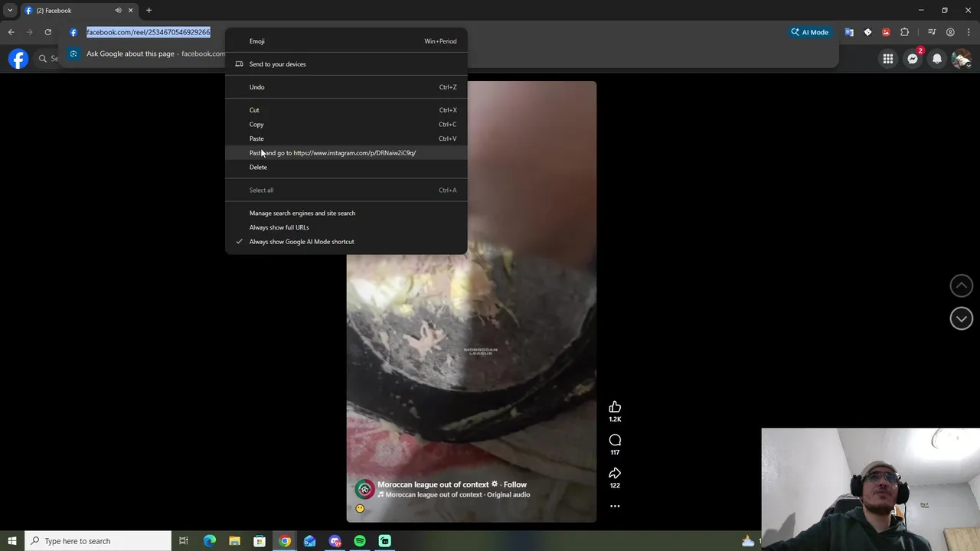980x551 pixels.
Task: Share the reel with arrow icon
Action: 615,473
